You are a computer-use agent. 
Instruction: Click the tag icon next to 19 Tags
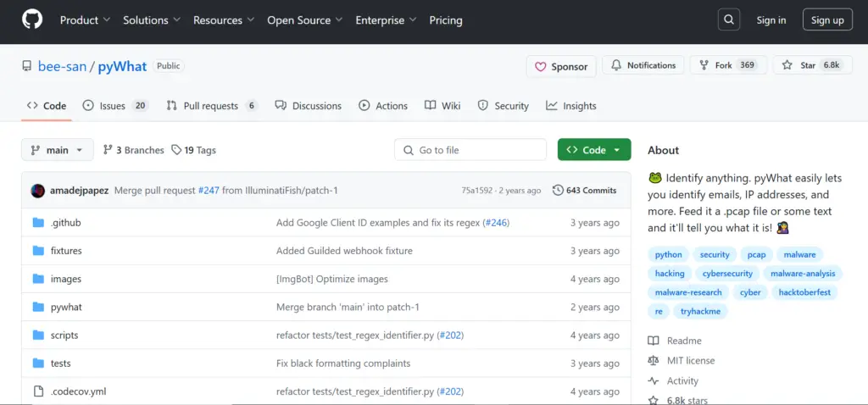click(176, 150)
